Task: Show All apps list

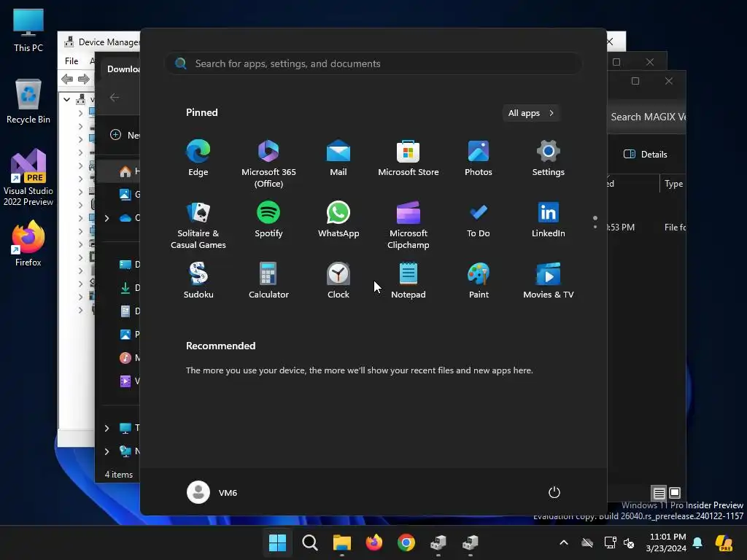Action: [x=531, y=113]
